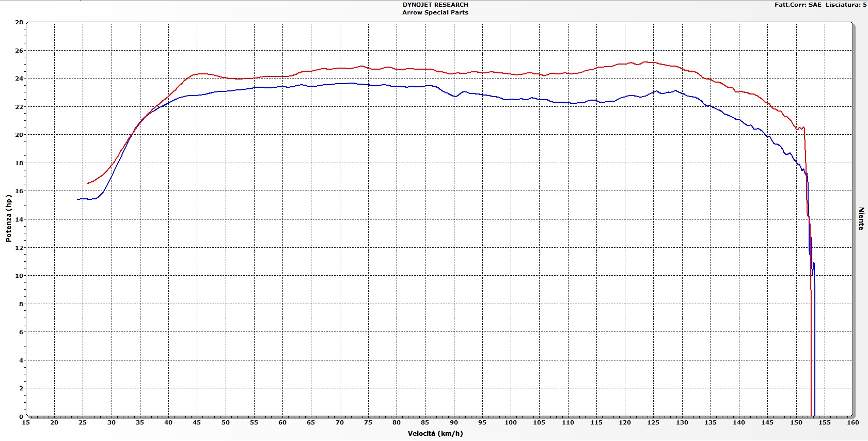Select the Velocità (km/h) horizontal axis label
The image size is (868, 441).
[435, 434]
